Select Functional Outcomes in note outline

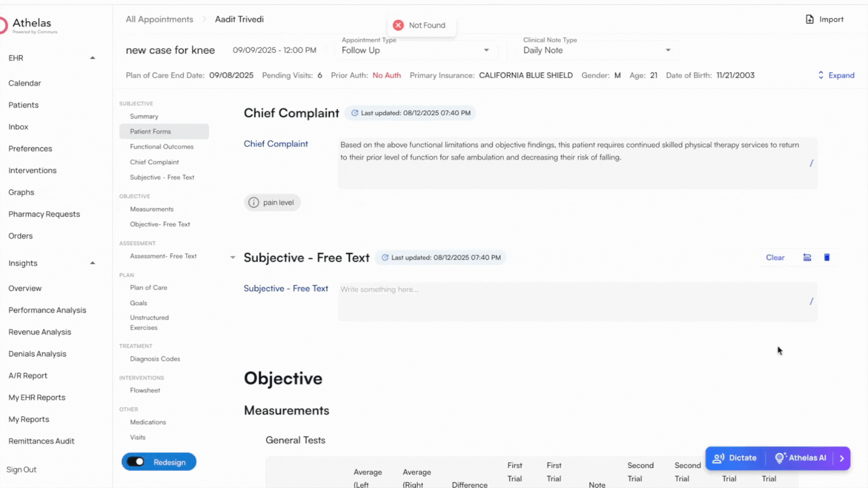pos(161,147)
